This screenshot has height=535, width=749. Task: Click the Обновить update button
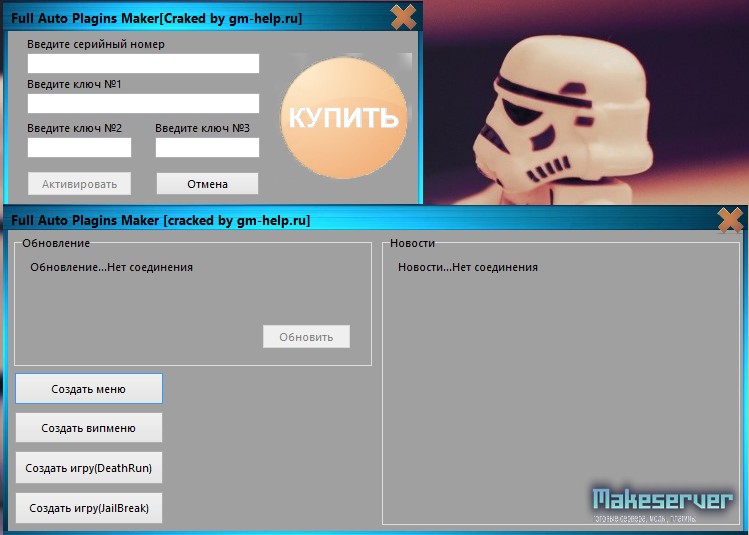click(306, 337)
